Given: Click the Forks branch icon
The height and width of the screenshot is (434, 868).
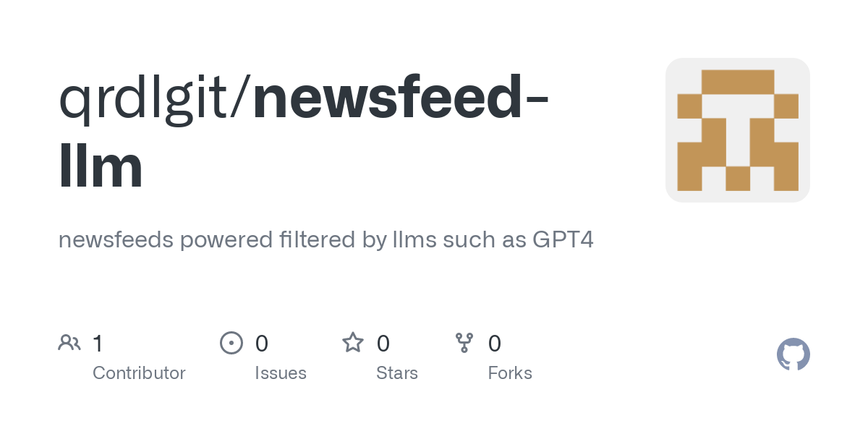Looking at the screenshot, I should point(464,343).
